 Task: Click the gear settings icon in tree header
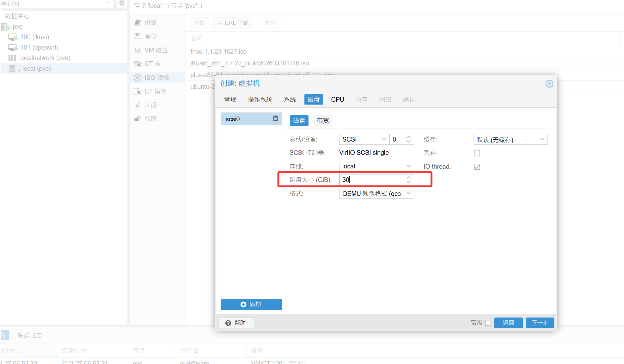(x=121, y=3)
